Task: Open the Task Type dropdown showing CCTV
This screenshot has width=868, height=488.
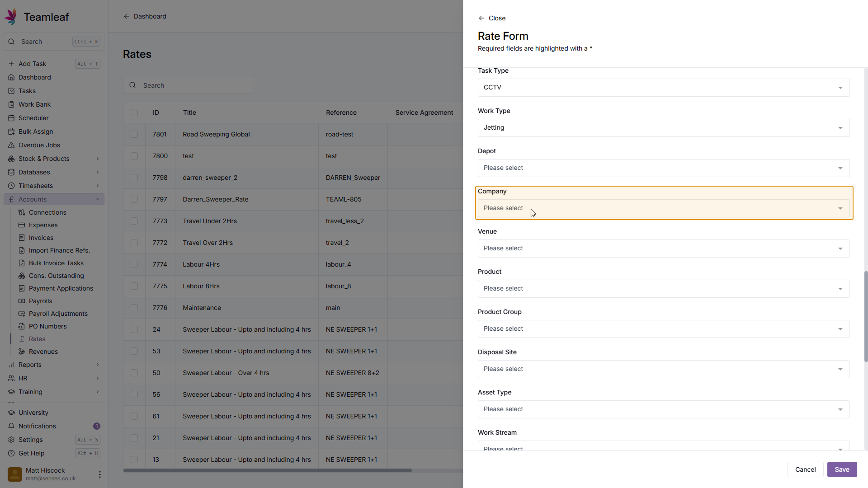Action: pos(663,88)
